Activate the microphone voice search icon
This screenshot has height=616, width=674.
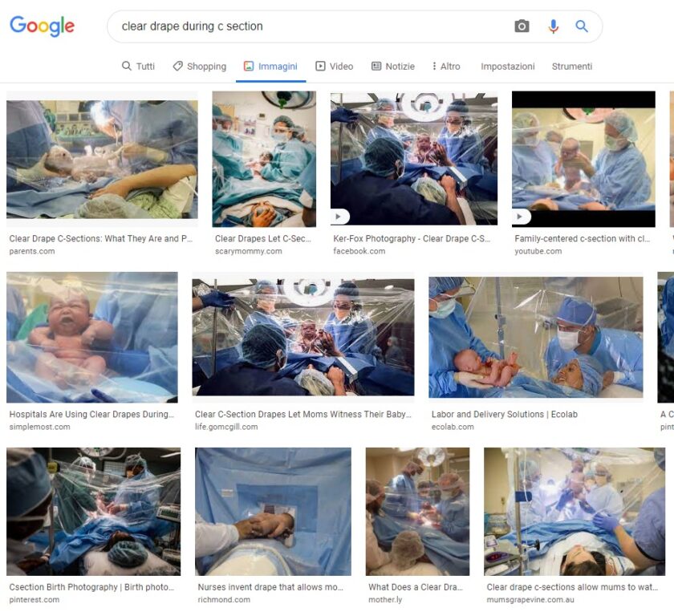553,26
